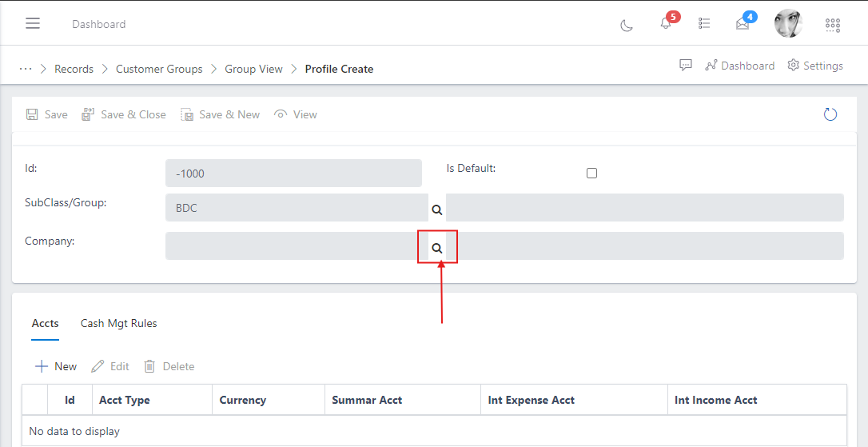The width and height of the screenshot is (868, 447).
Task: Open notifications bell with 5 alerts
Action: pos(666,23)
